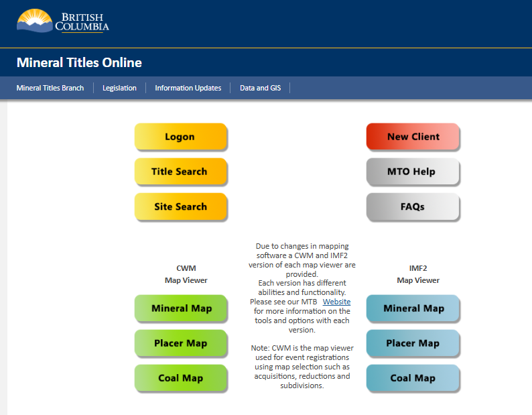532x415 pixels.
Task: Open the Legislation menu item
Action: (x=119, y=88)
